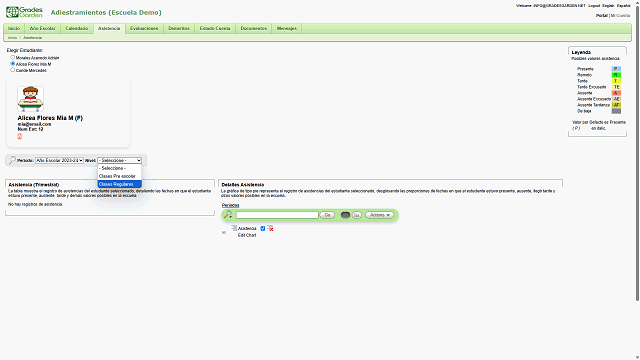Open the Deméritos tab
Viewport: 640px width, 360px height.
click(x=179, y=29)
